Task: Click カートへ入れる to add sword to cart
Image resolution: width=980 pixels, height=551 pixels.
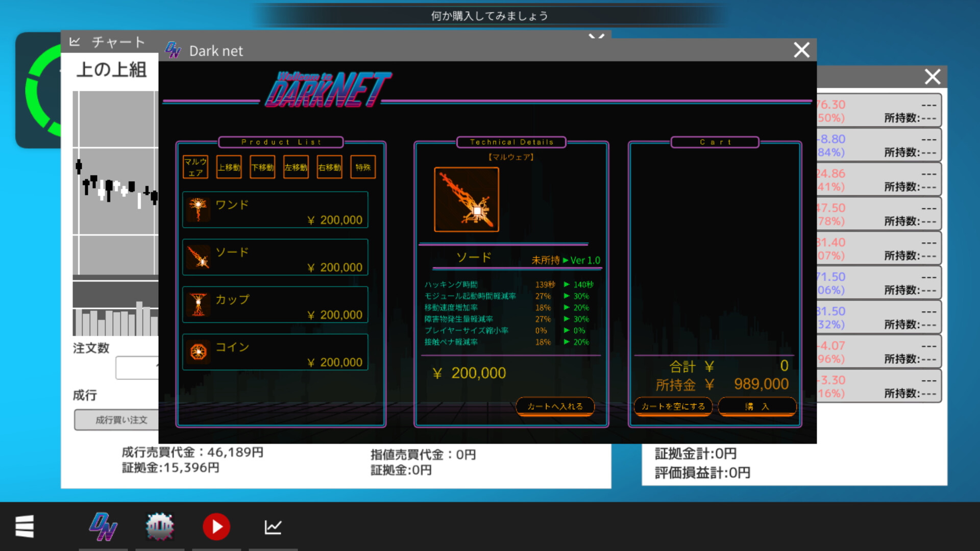Action: pyautogui.click(x=555, y=407)
